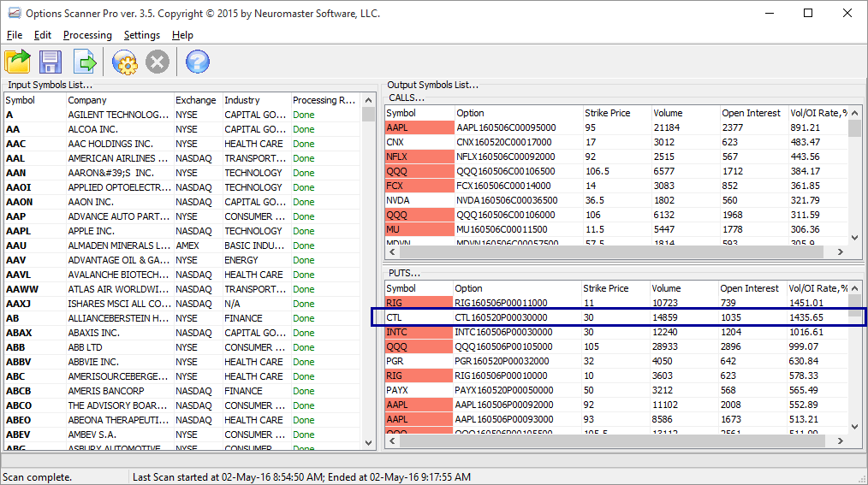Viewport: 868px width, 485px height.
Task: Select the AAPL row in input symbols
Action: [182, 231]
